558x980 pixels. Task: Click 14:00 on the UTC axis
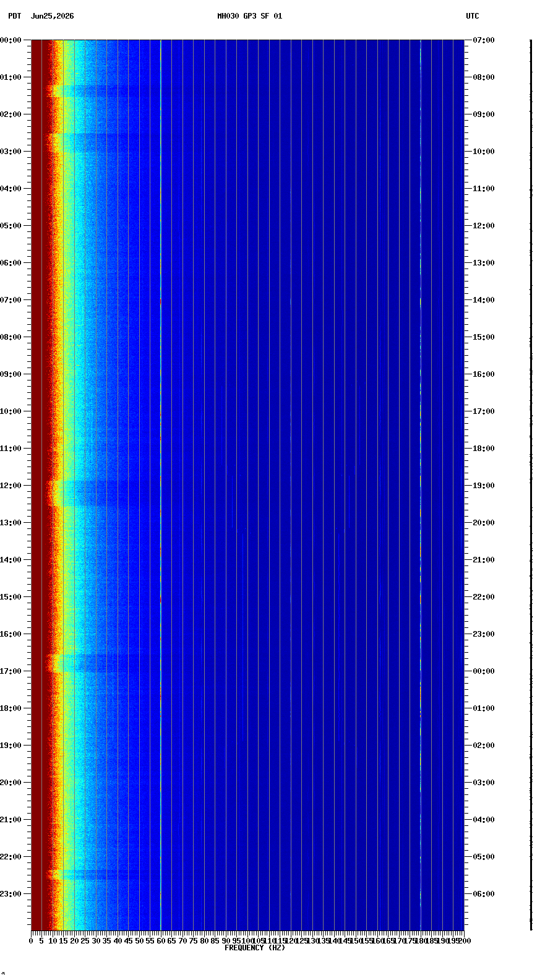pyautogui.click(x=484, y=300)
